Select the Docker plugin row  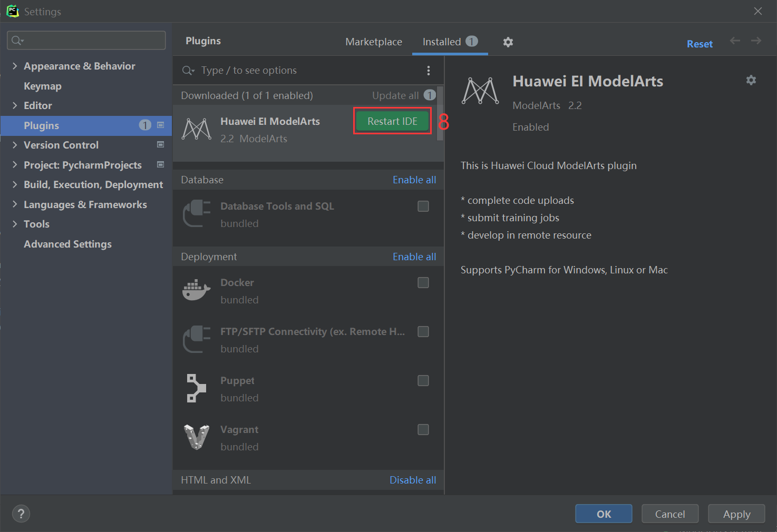pyautogui.click(x=308, y=291)
